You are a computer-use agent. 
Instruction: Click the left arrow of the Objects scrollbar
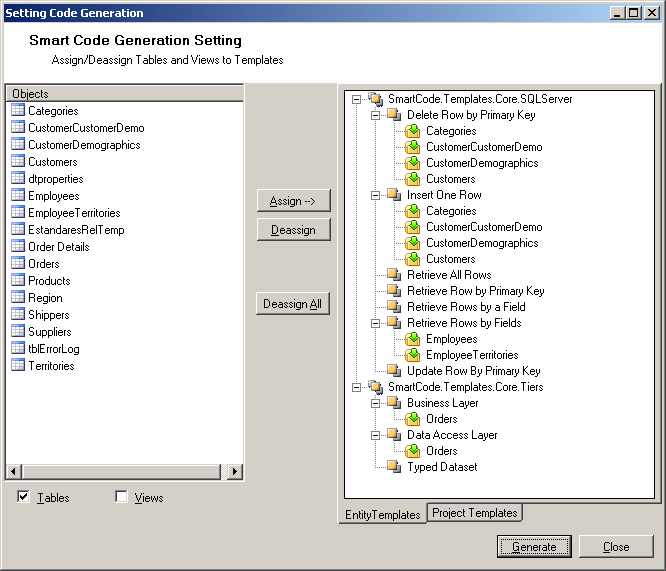(14, 471)
